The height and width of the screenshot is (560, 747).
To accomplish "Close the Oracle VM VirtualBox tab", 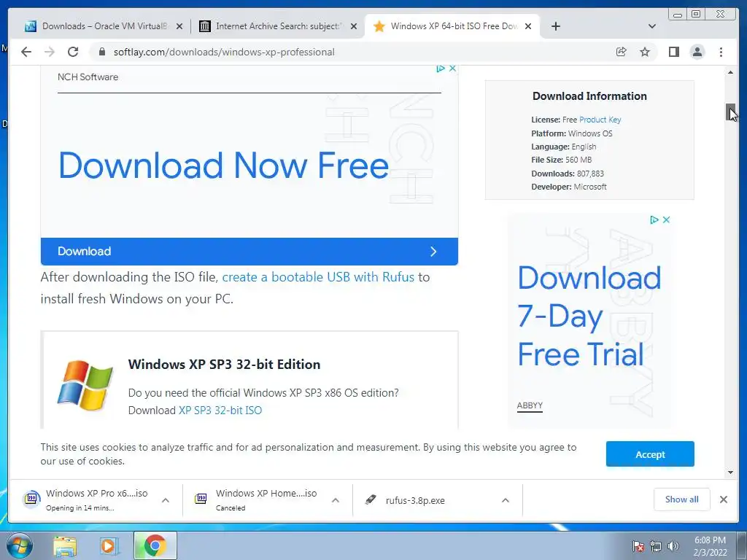I will 179,26.
